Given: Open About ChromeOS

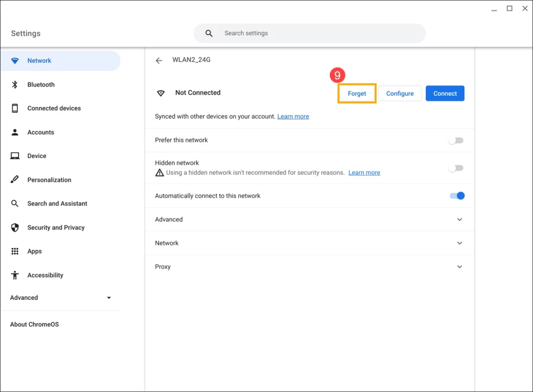Looking at the screenshot, I should point(34,324).
